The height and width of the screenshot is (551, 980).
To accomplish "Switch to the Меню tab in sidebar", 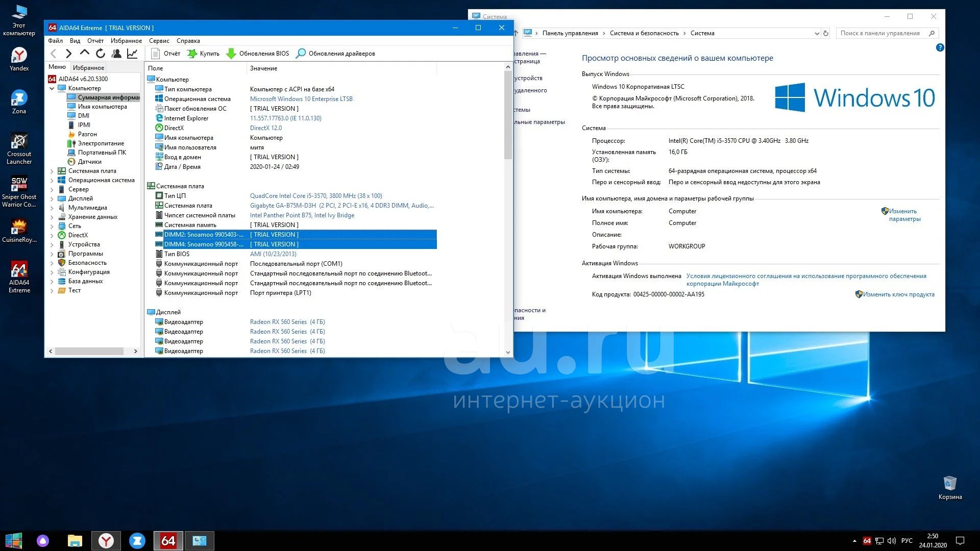I will point(57,67).
